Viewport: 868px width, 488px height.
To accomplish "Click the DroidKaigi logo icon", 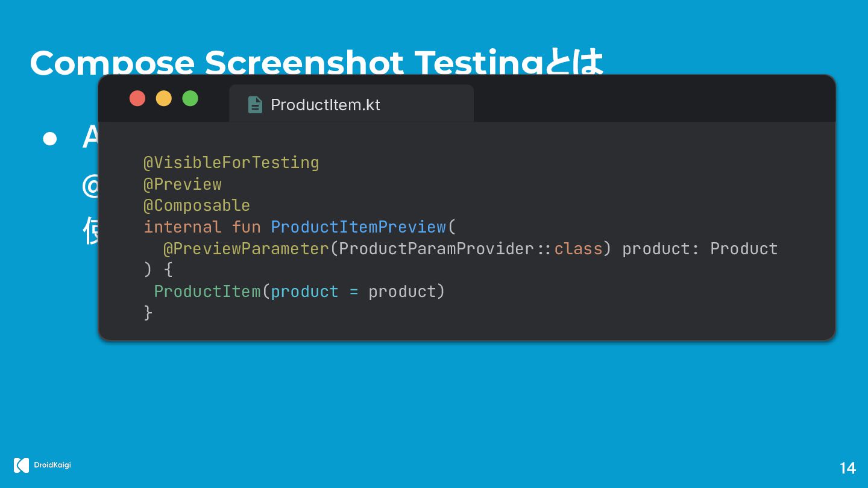I will point(21,465).
